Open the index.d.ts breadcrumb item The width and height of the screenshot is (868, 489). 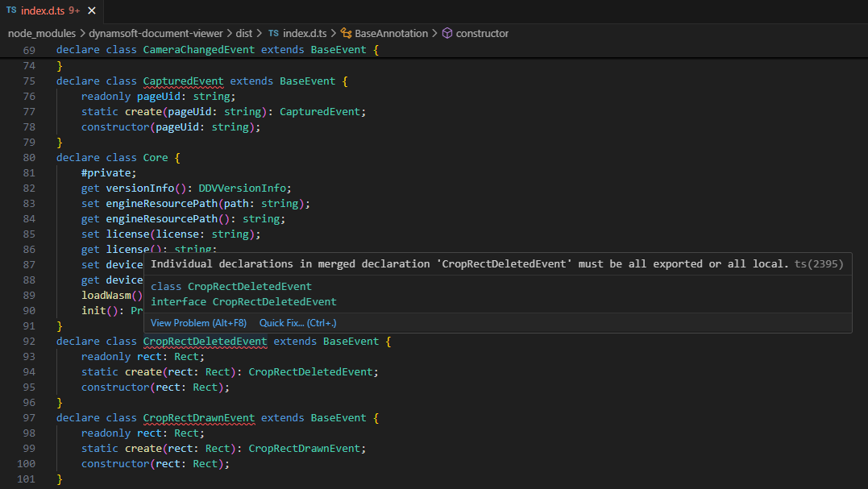pos(305,33)
